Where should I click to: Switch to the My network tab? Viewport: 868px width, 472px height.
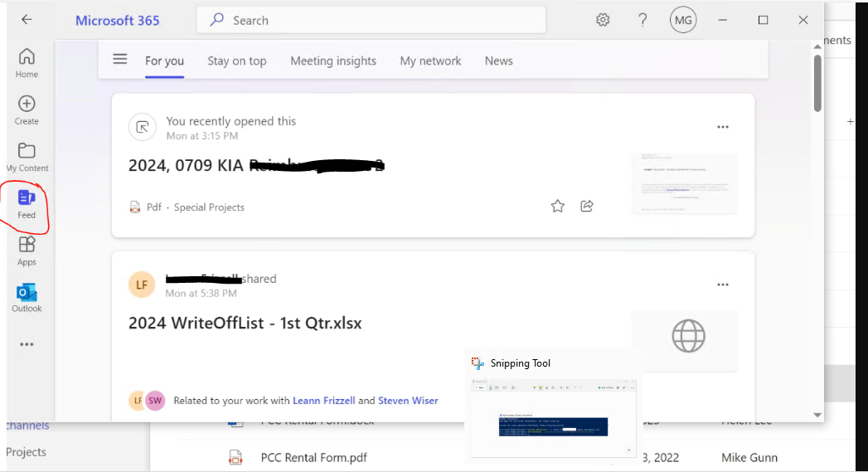[430, 61]
